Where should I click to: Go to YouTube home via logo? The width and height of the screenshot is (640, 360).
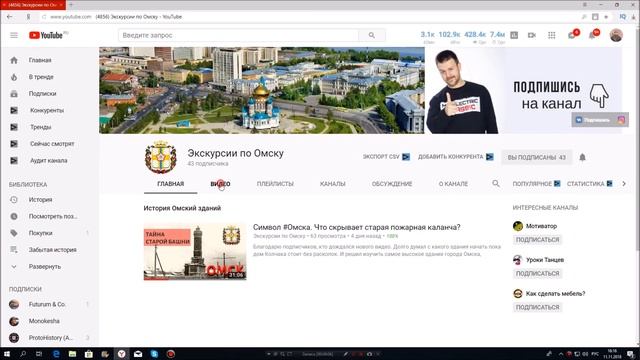[x=46, y=35]
